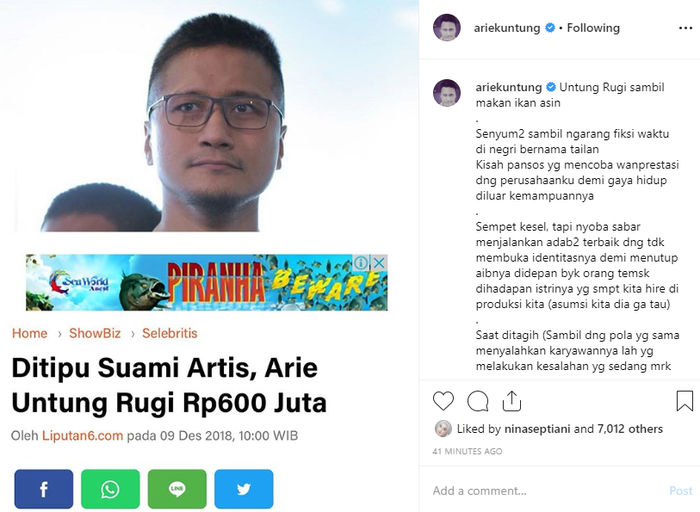Click the Post comment button

(681, 491)
